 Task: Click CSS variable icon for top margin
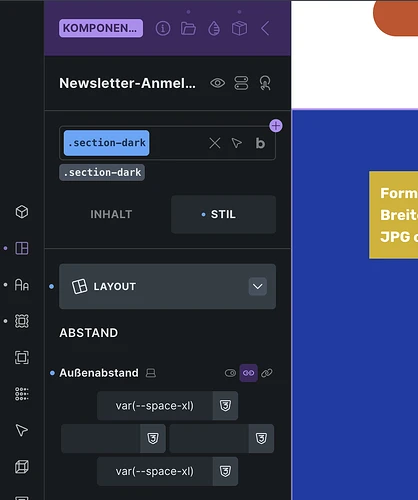(225, 406)
